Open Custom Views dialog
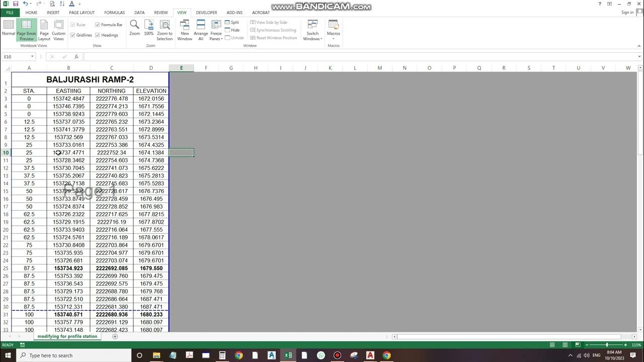The height and width of the screenshot is (362, 644). (59, 30)
